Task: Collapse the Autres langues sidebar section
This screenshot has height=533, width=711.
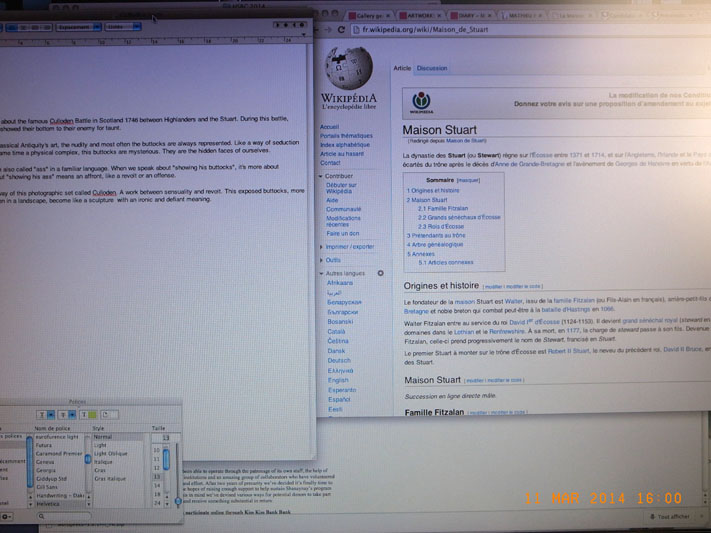Action: tap(342, 274)
